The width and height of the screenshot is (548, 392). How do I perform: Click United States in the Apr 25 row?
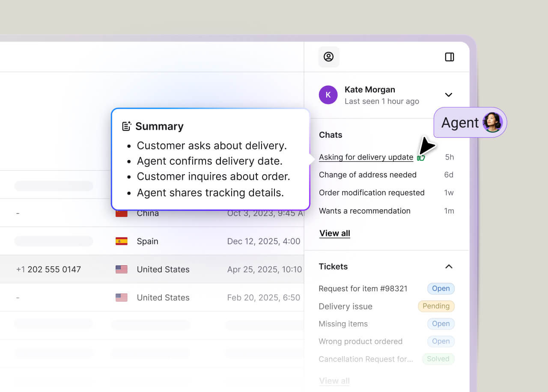click(163, 269)
